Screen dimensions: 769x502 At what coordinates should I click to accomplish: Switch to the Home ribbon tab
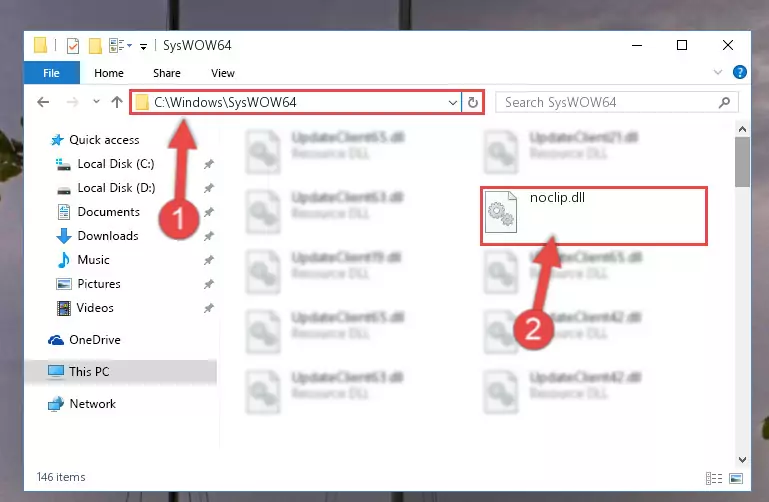pos(109,73)
